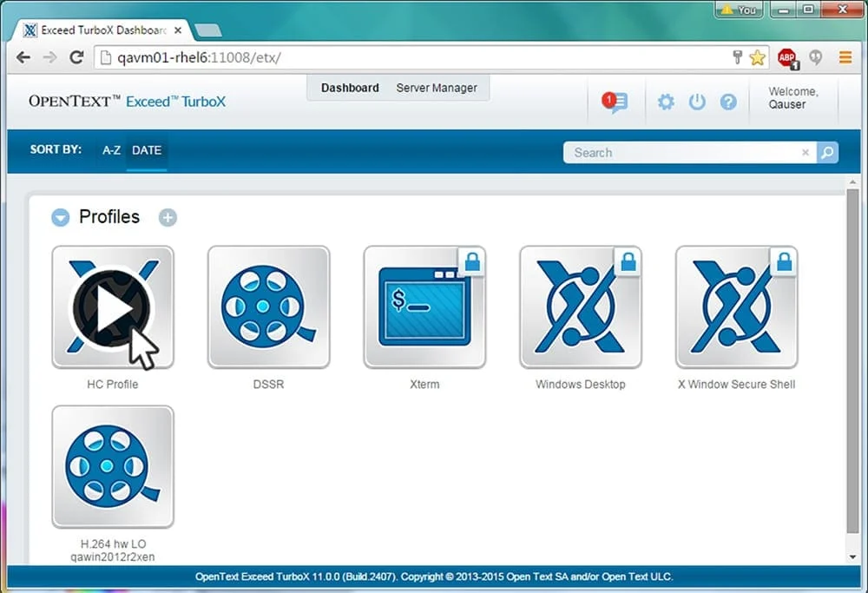Click the power logout icon
The width and height of the screenshot is (868, 593).
[x=697, y=102]
